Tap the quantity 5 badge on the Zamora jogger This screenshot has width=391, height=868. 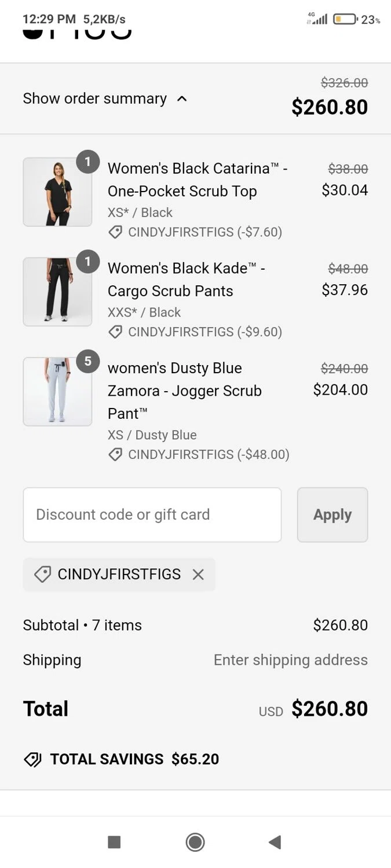(x=88, y=362)
